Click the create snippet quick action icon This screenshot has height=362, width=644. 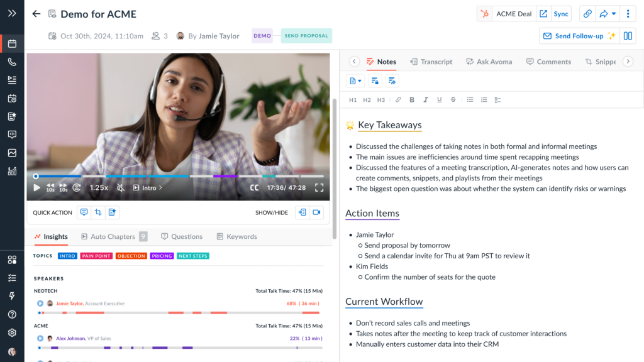(113, 212)
